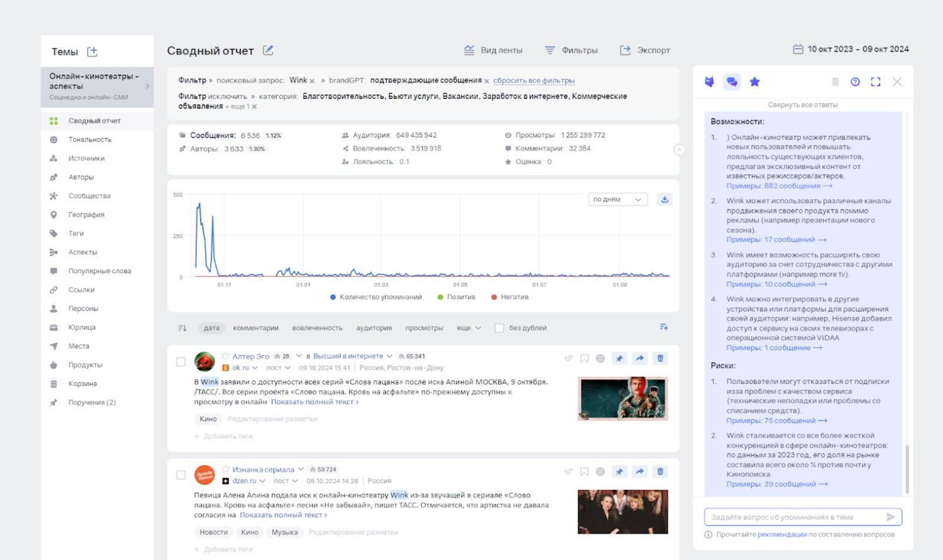This screenshot has width=943, height=560.
Task: Show full text of the Алтер Эго post
Action: (315, 402)
